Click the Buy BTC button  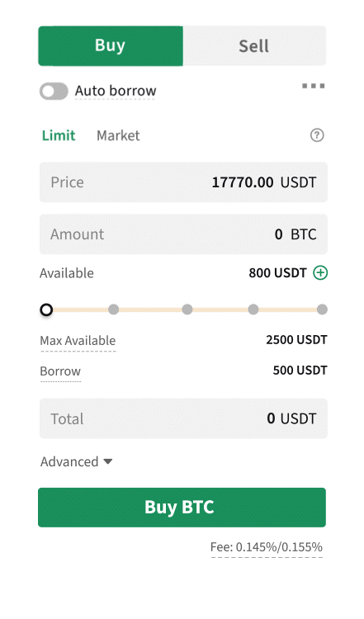point(182,508)
